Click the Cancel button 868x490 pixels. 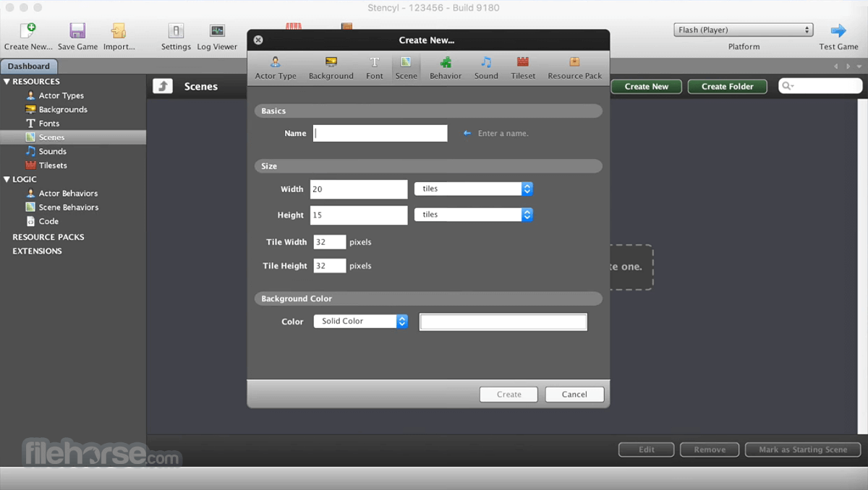coord(574,395)
